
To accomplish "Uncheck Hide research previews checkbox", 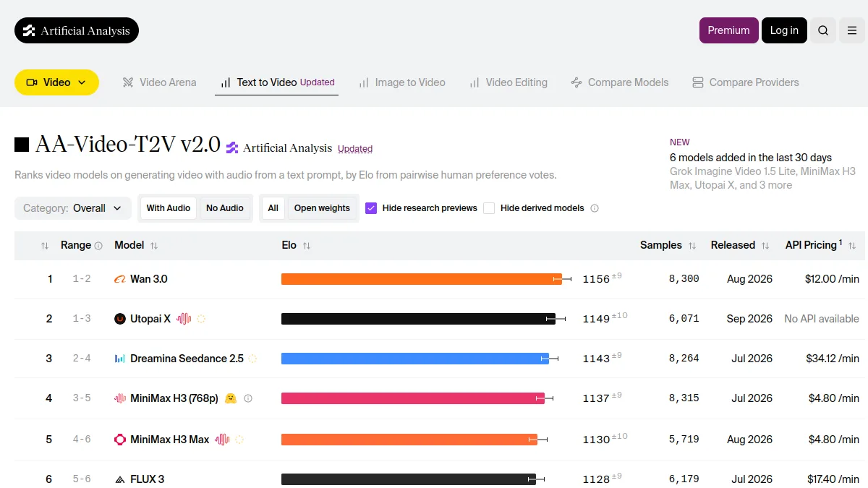I will [371, 208].
